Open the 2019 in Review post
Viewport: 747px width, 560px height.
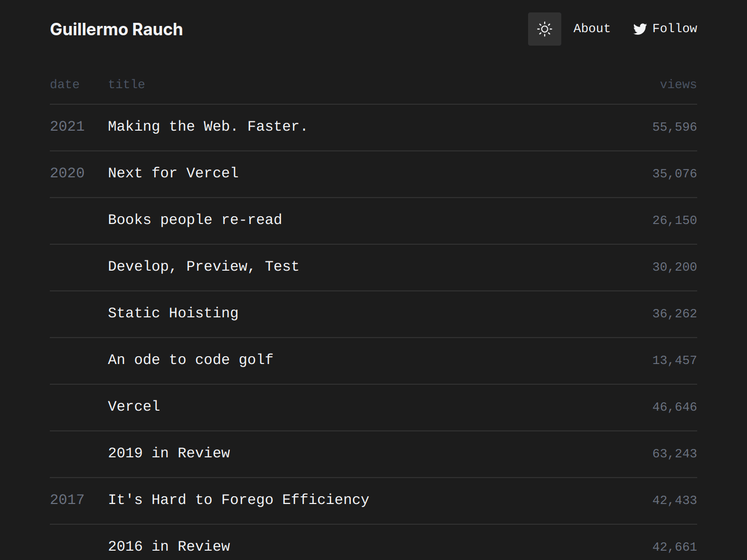coord(169,453)
